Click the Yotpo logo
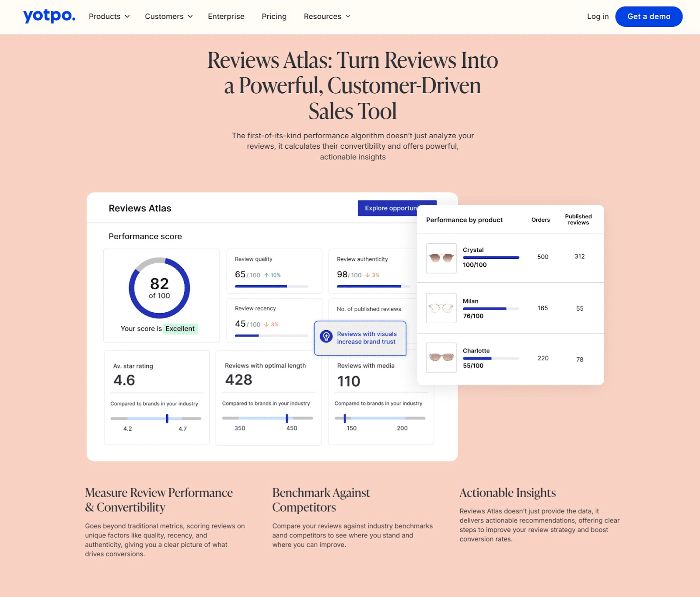This screenshot has width=700, height=597. (49, 16)
